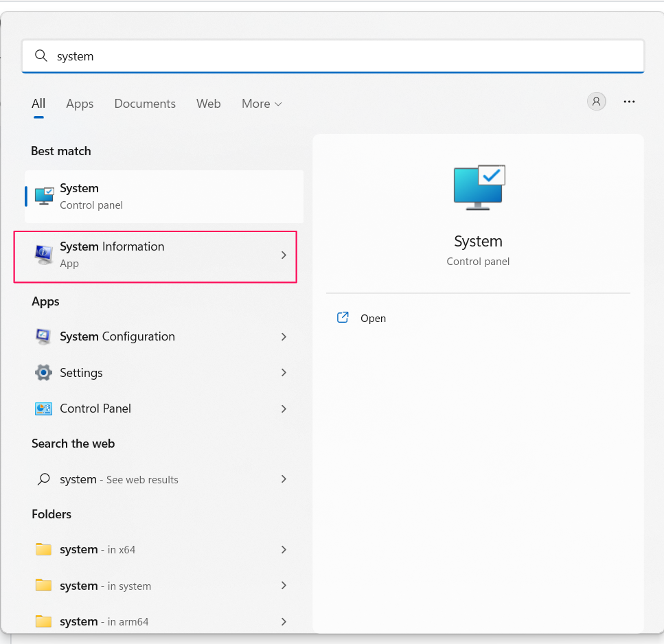
Task: Click the magnifier icon in the search box
Action: tap(41, 56)
